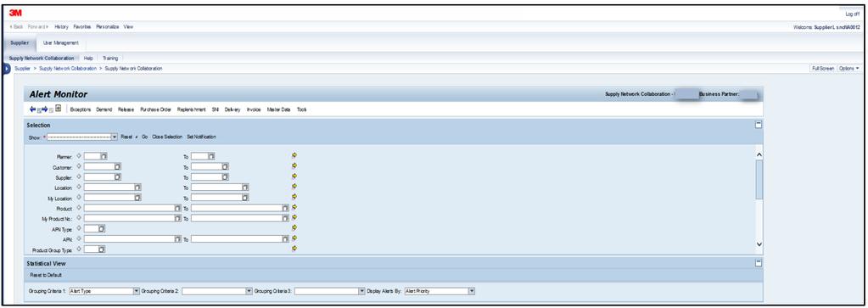Open value help for Product Group Type field
This screenshot has height=308, width=868.
[x=102, y=249]
